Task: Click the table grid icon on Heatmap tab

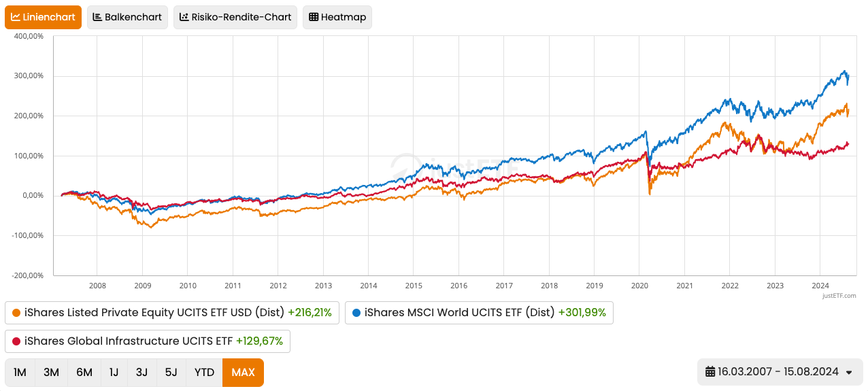Action: click(x=313, y=17)
